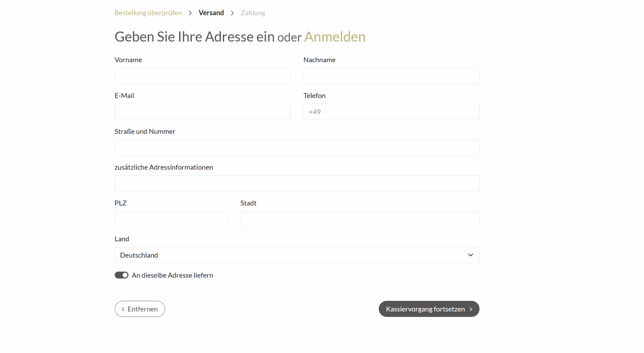The width and height of the screenshot is (644, 353).
Task: Click the chevron between Versand and Zahlung
Action: click(232, 13)
